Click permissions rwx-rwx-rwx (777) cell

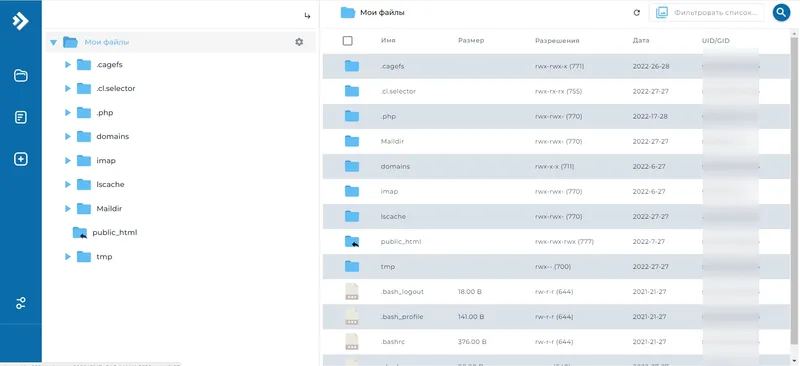564,241
